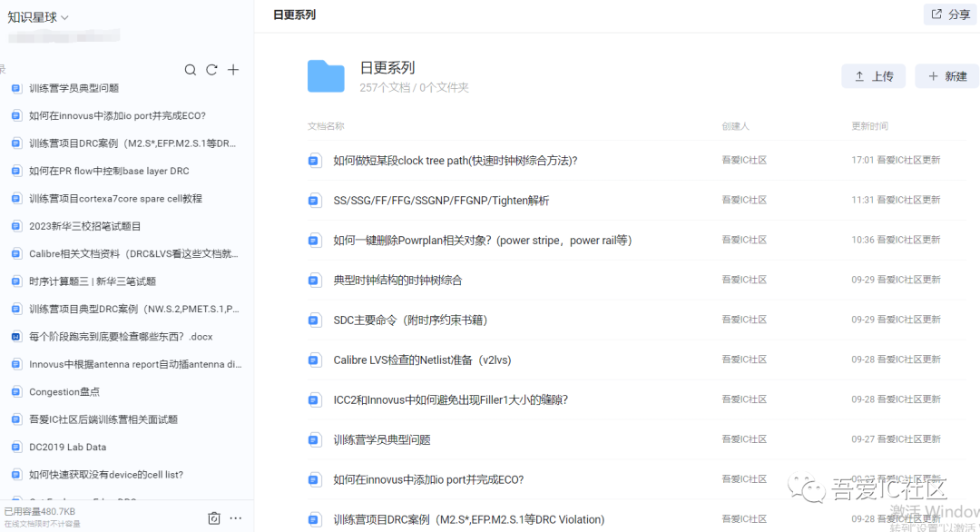Click the 480.7KB storage usage indicator

coord(38,511)
